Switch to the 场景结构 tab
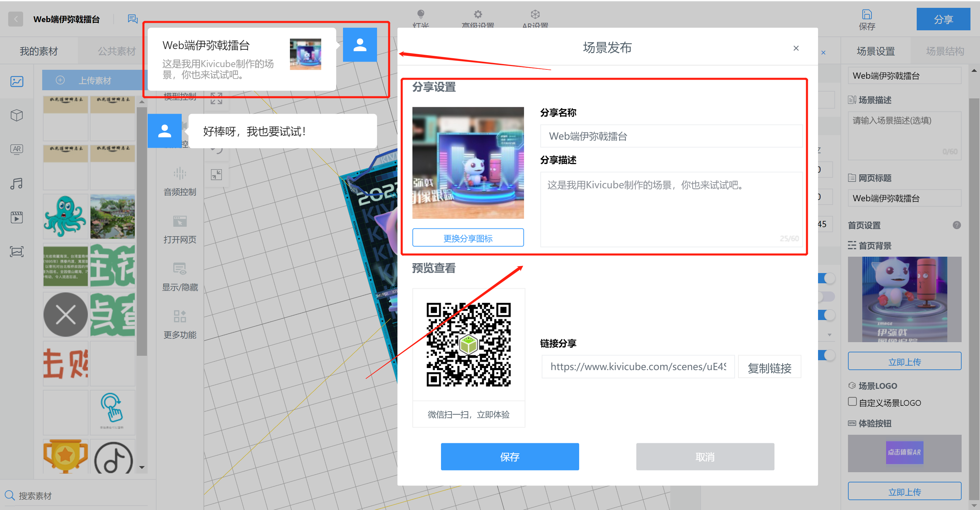The image size is (980, 510). coord(945,51)
